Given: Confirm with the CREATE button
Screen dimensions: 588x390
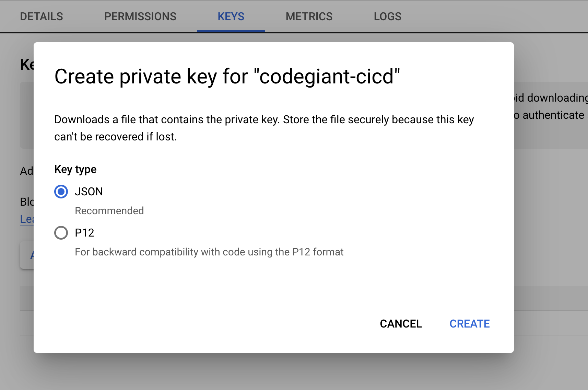Looking at the screenshot, I should [x=470, y=324].
